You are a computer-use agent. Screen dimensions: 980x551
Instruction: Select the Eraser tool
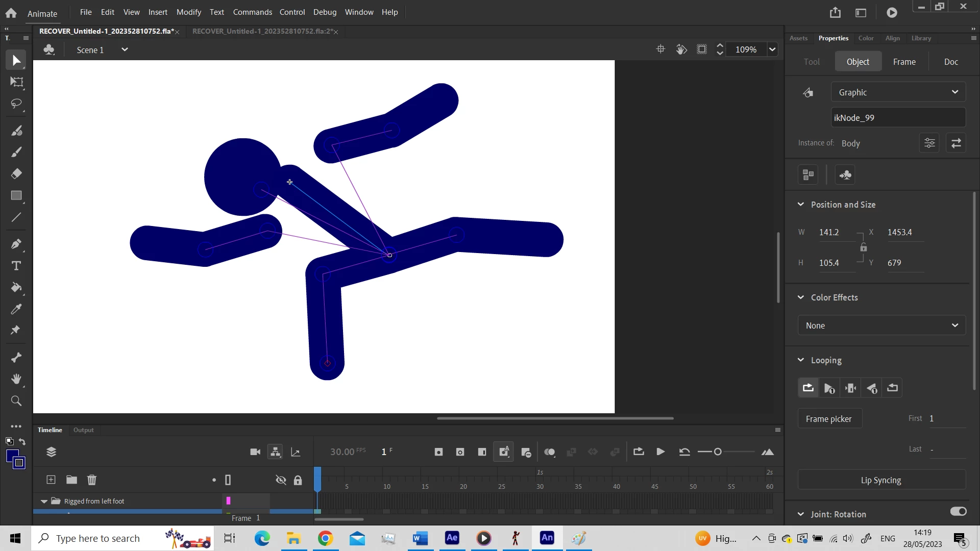pos(17,174)
